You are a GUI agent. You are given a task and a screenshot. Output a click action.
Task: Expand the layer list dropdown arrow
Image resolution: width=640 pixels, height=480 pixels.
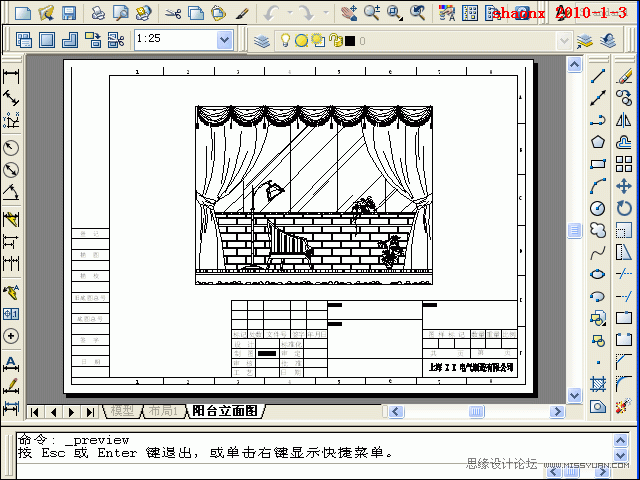tap(565, 41)
